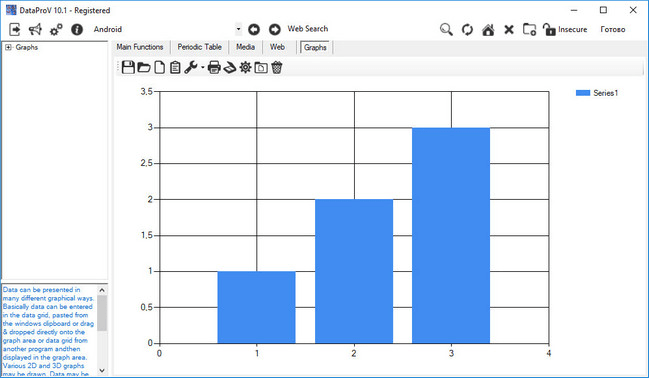Go back with the left arrow button
The height and width of the screenshot is (378, 649).
tap(254, 29)
